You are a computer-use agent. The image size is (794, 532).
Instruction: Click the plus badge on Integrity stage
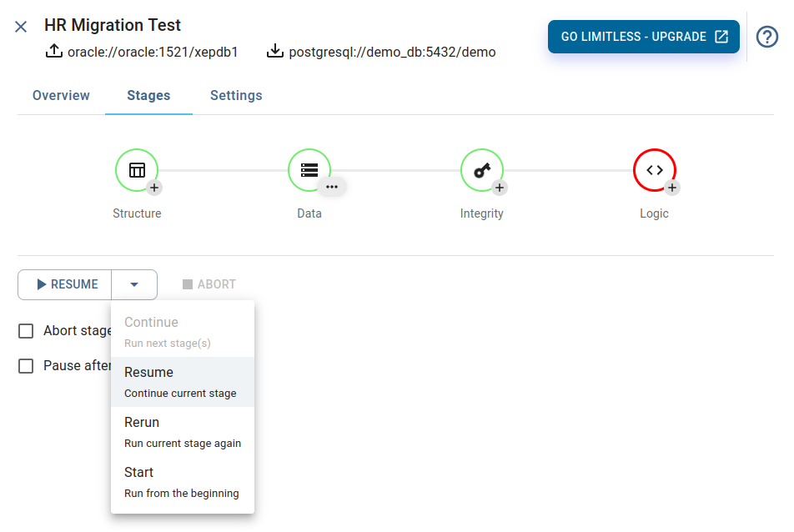click(500, 188)
